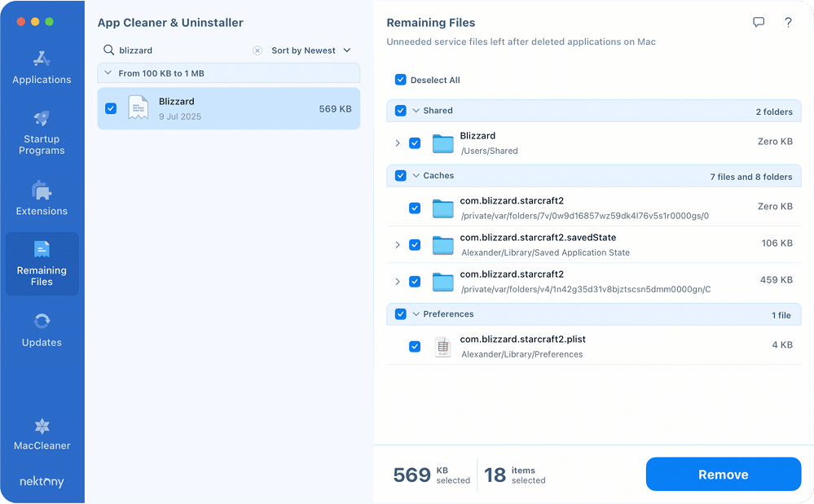The width and height of the screenshot is (814, 504).
Task: Click the com.blizzard.starcraft2.savedState folder icon
Action: [442, 245]
